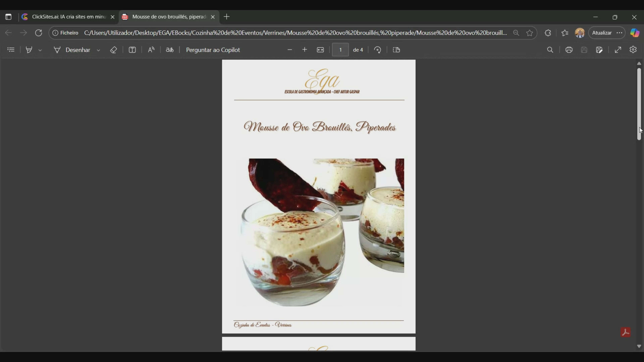The height and width of the screenshot is (362, 644).
Task: Click the page number input field
Action: (x=340, y=50)
